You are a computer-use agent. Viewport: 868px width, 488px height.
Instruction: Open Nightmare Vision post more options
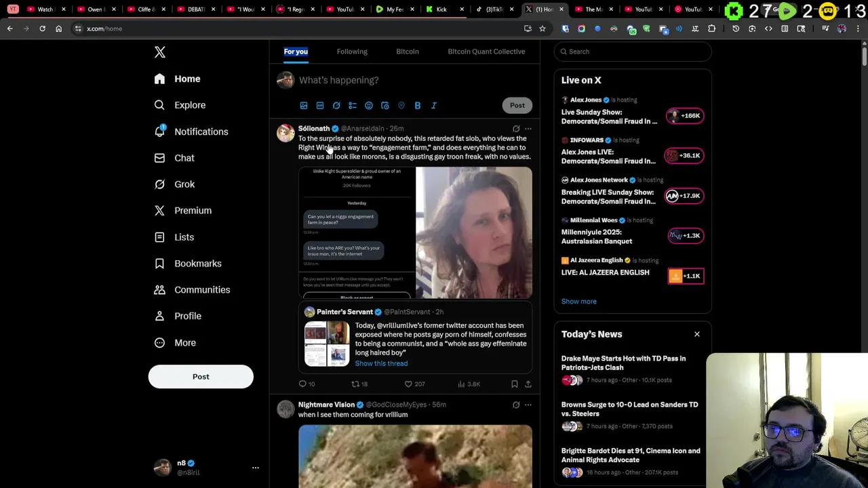coord(528,405)
